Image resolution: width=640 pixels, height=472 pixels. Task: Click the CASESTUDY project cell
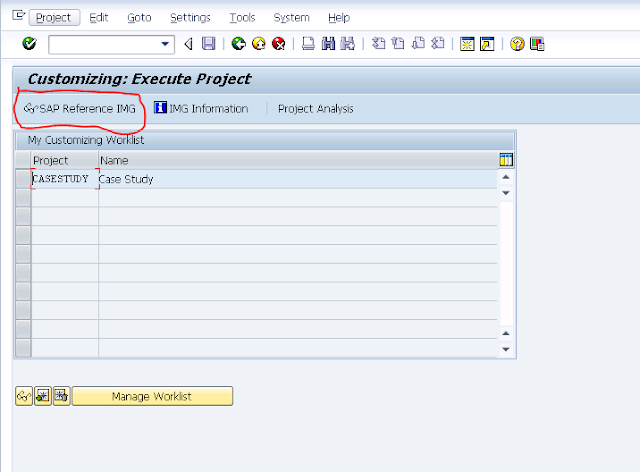[x=65, y=179]
